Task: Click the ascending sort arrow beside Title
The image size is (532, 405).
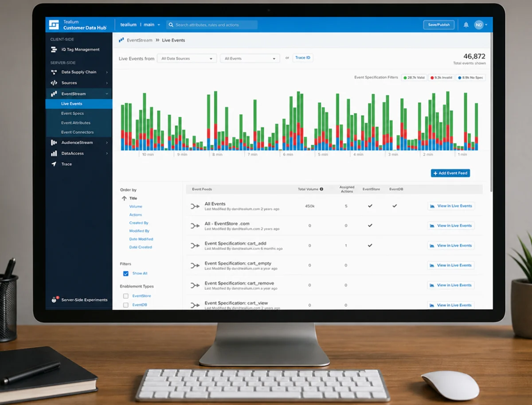Action: point(124,198)
